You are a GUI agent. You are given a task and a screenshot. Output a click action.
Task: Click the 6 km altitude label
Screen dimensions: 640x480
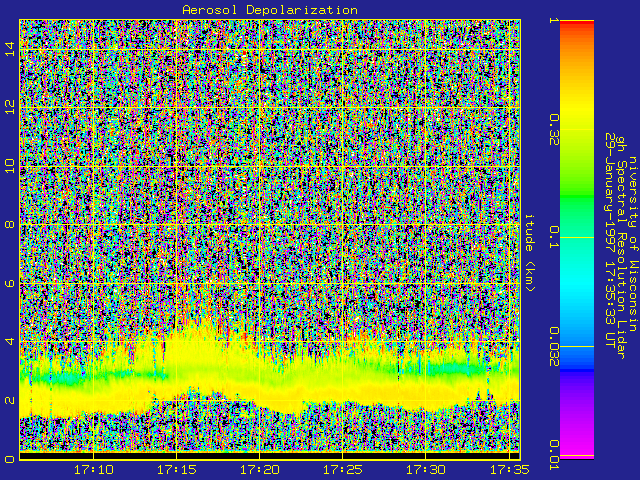click(x=9, y=282)
